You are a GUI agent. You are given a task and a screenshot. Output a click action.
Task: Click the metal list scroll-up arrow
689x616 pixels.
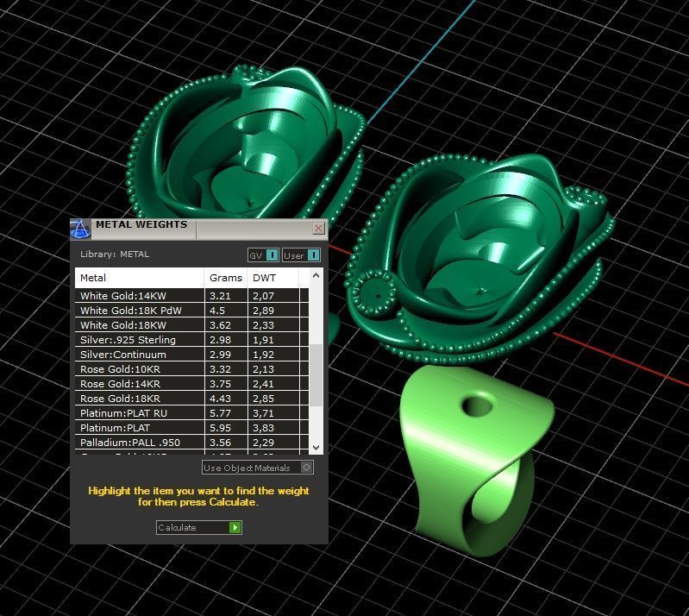[316, 276]
